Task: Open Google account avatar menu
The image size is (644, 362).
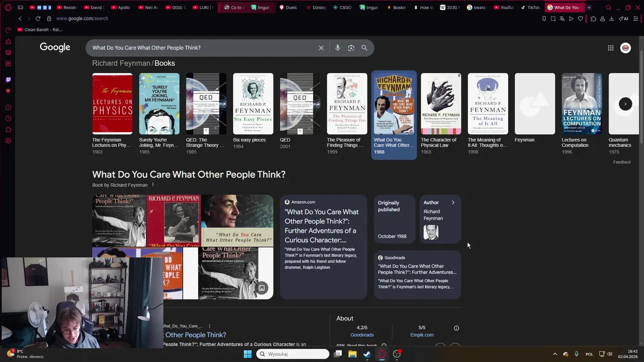Action: click(625, 48)
